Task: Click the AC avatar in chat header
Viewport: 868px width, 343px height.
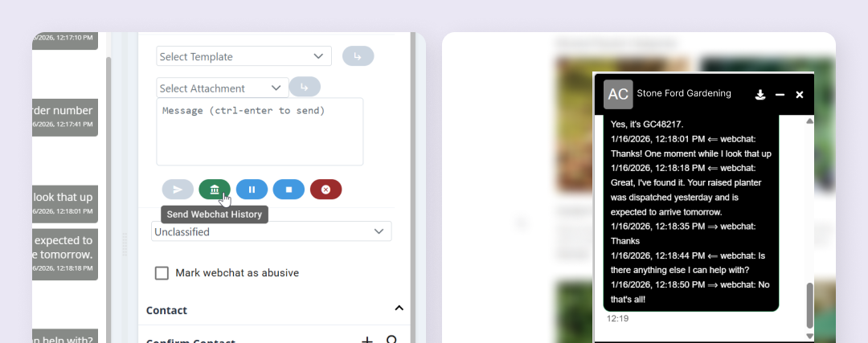Action: pyautogui.click(x=618, y=94)
